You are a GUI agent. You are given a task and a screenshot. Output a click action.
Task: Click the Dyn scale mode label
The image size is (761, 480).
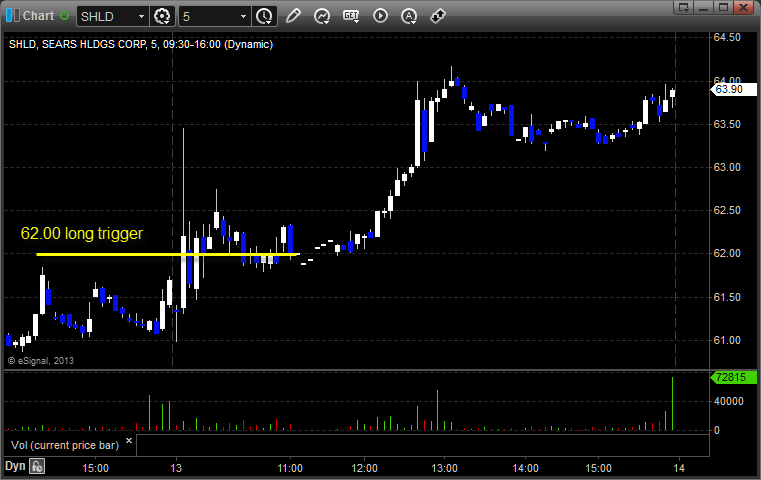coord(15,466)
